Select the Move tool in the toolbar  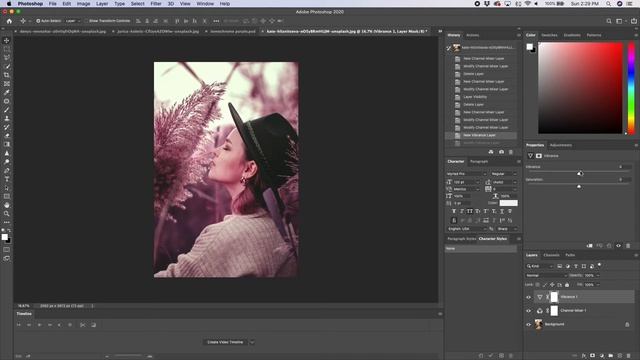(7, 40)
